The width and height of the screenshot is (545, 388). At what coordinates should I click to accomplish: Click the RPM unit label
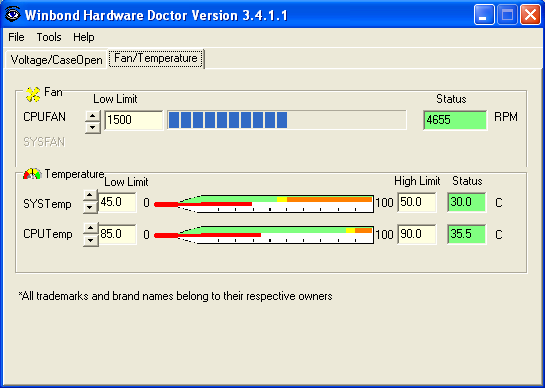click(x=506, y=117)
